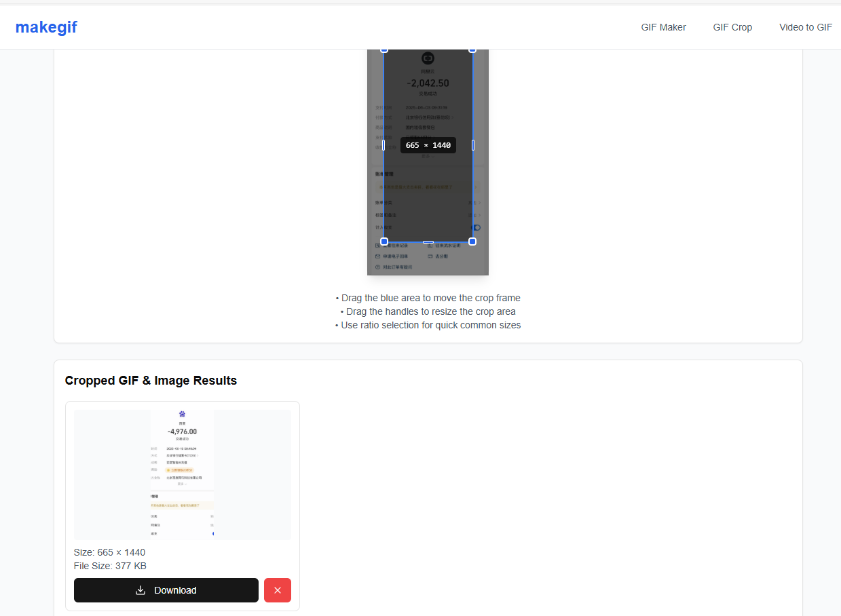This screenshot has width=841, height=616.
Task: Click the 665 × 1440 crop size label
Action: tap(428, 145)
